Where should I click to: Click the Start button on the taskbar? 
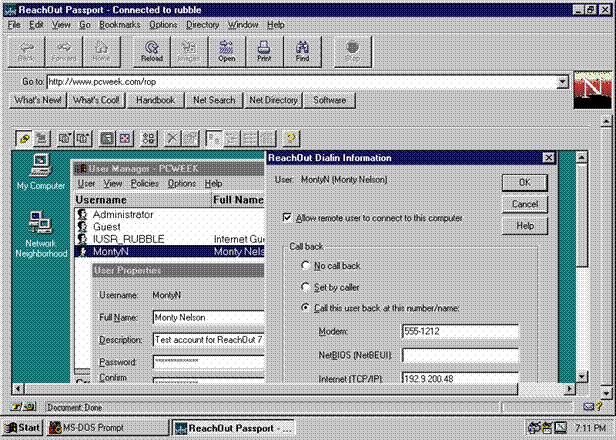(22, 427)
